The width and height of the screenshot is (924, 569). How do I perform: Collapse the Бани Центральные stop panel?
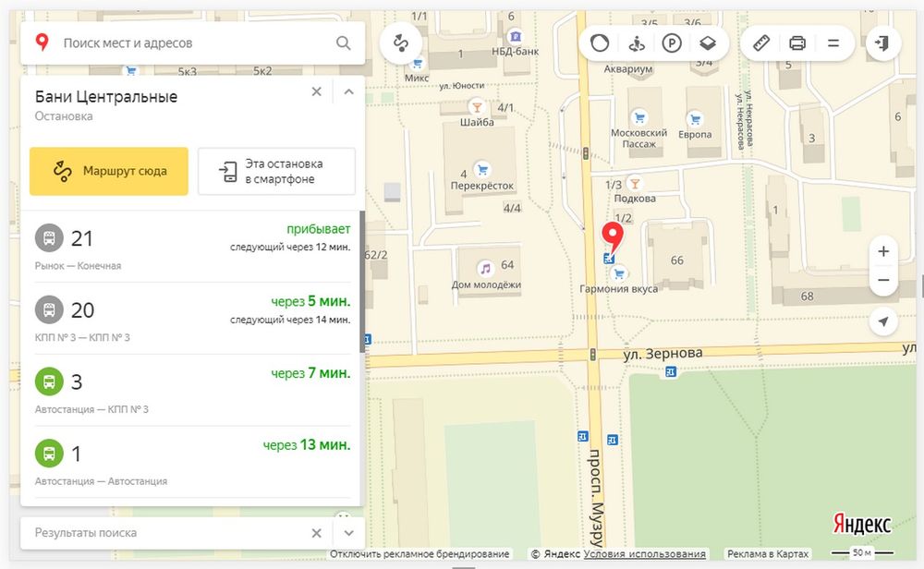(348, 91)
